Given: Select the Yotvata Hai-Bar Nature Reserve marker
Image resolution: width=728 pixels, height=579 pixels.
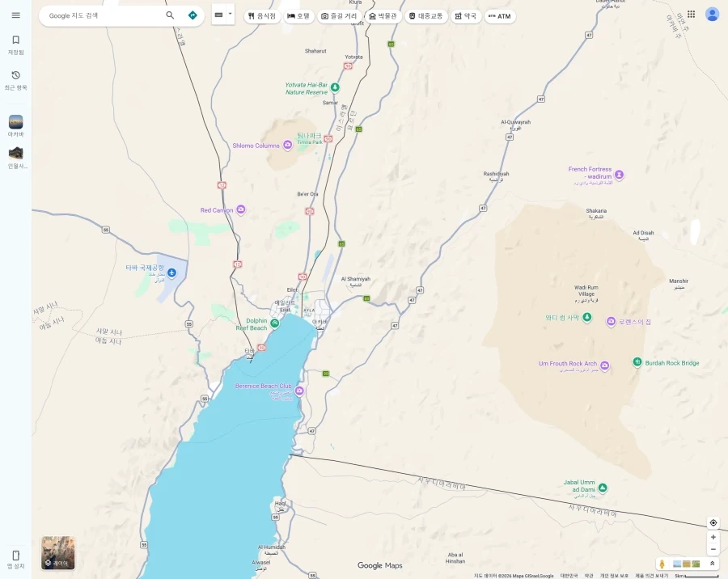Looking at the screenshot, I should tap(335, 87).
